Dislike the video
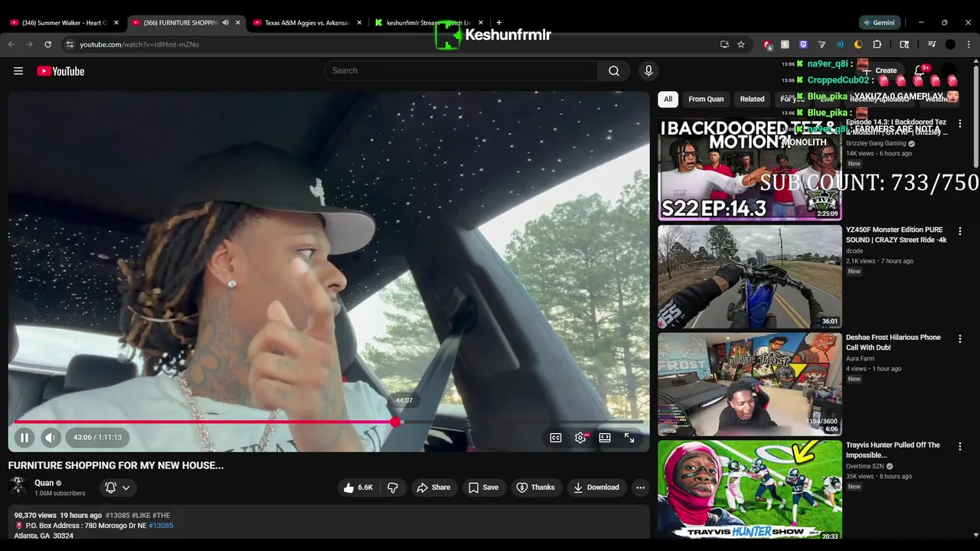Screen dimensions: 980x551 coord(393,487)
